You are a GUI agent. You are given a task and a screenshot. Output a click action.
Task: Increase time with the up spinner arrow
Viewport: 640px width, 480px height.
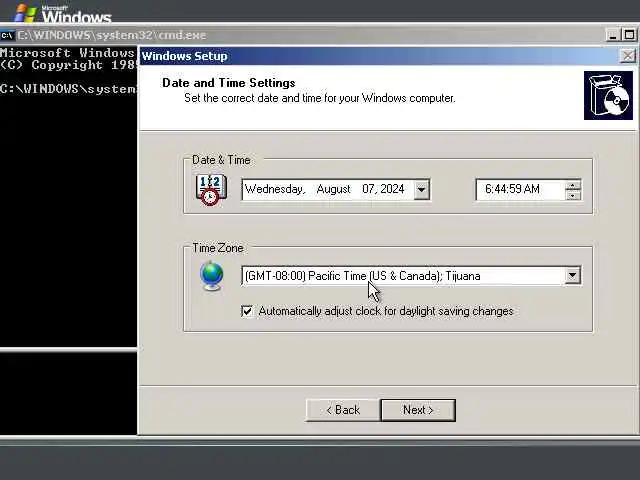[573, 185]
